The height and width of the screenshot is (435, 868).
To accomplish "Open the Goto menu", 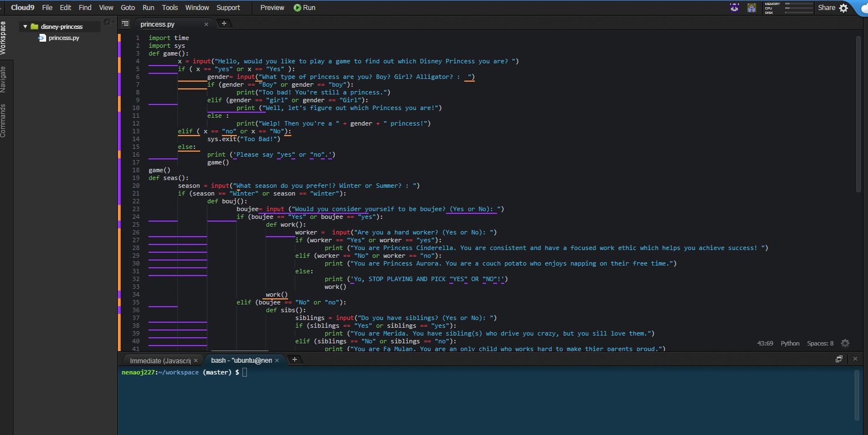I will click(128, 8).
